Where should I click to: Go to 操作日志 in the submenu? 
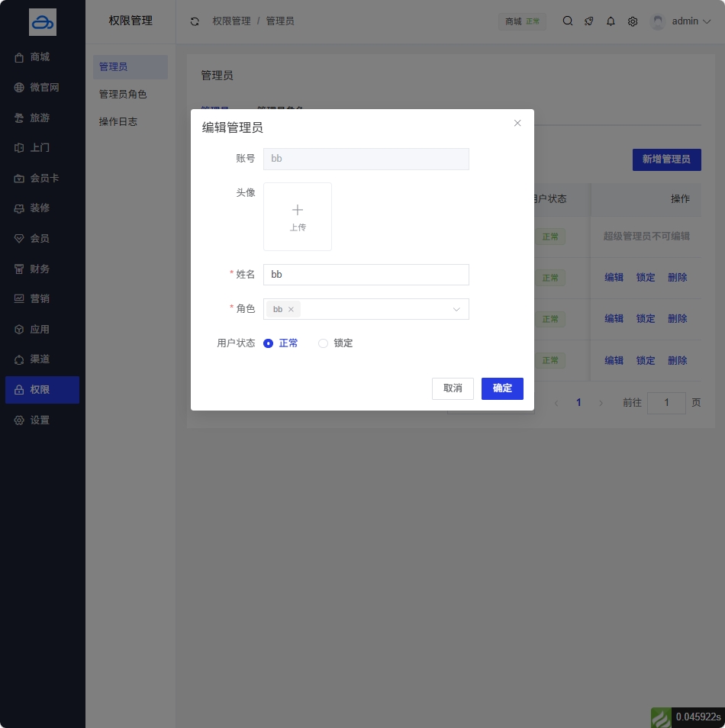coord(118,121)
